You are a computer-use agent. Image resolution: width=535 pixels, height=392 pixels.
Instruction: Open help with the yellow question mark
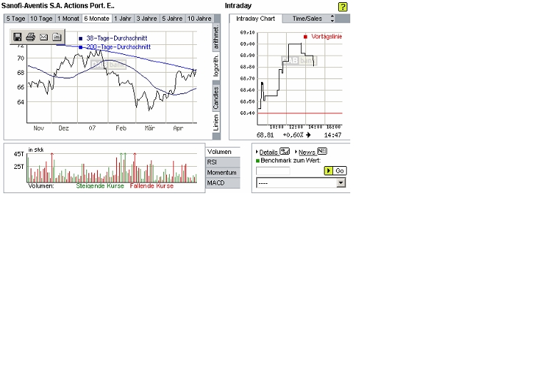pos(342,6)
